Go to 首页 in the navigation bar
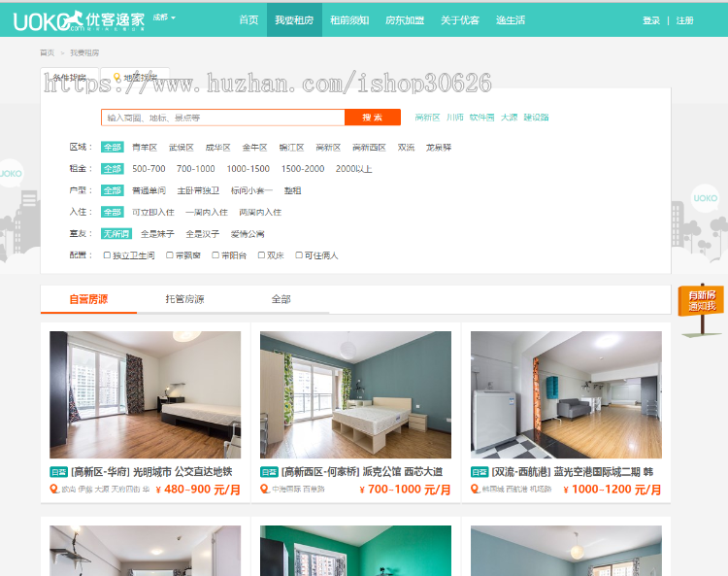Viewport: 728px width, 576px height. click(248, 20)
